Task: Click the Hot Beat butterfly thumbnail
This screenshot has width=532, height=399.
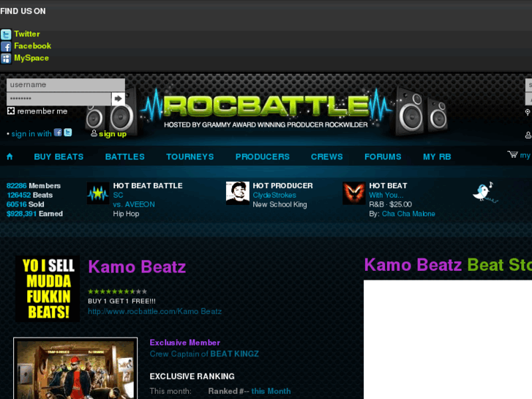Action: coord(354,193)
